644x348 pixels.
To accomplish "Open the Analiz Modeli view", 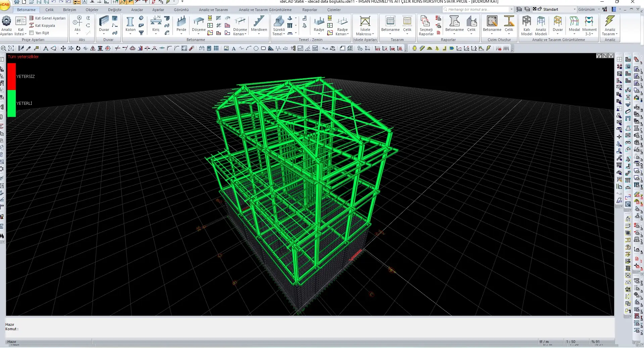I will pos(541,23).
